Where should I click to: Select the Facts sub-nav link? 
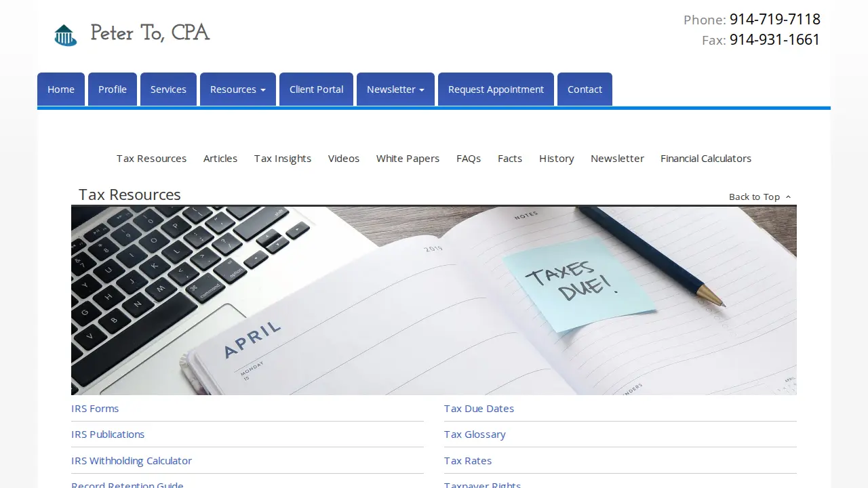click(510, 159)
